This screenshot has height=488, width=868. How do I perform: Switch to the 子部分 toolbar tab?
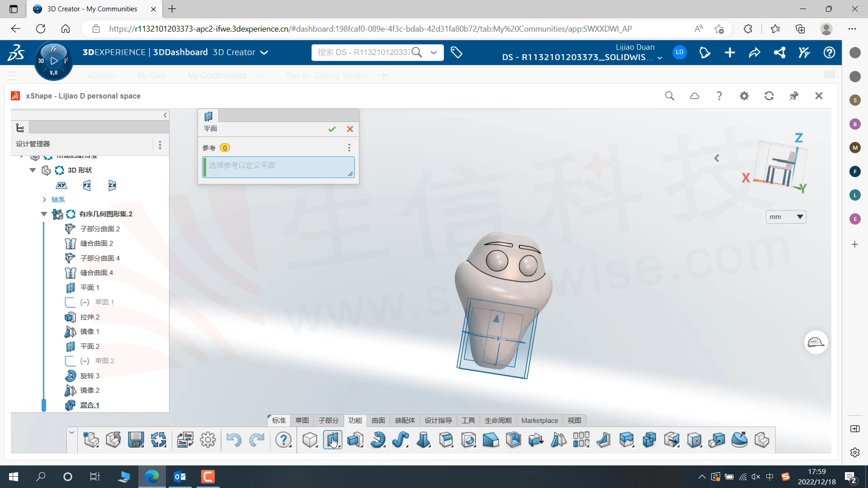[328, 421]
